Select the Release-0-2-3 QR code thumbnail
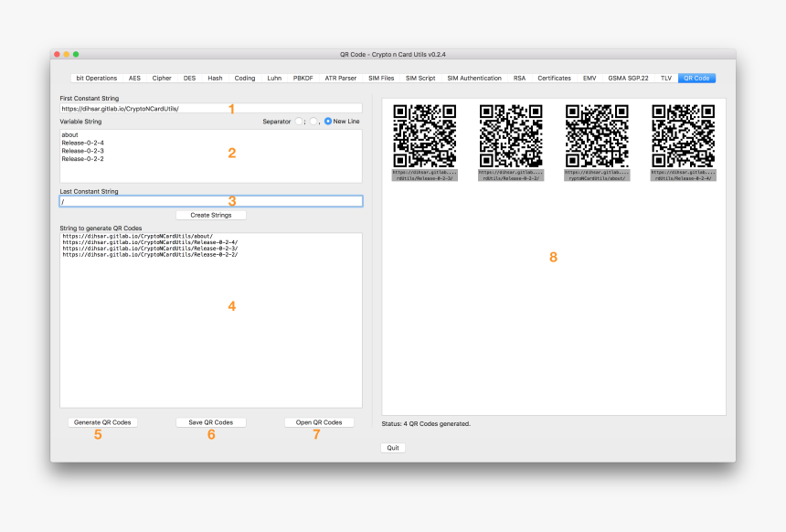Screen dimensions: 786x532 [x=425, y=143]
